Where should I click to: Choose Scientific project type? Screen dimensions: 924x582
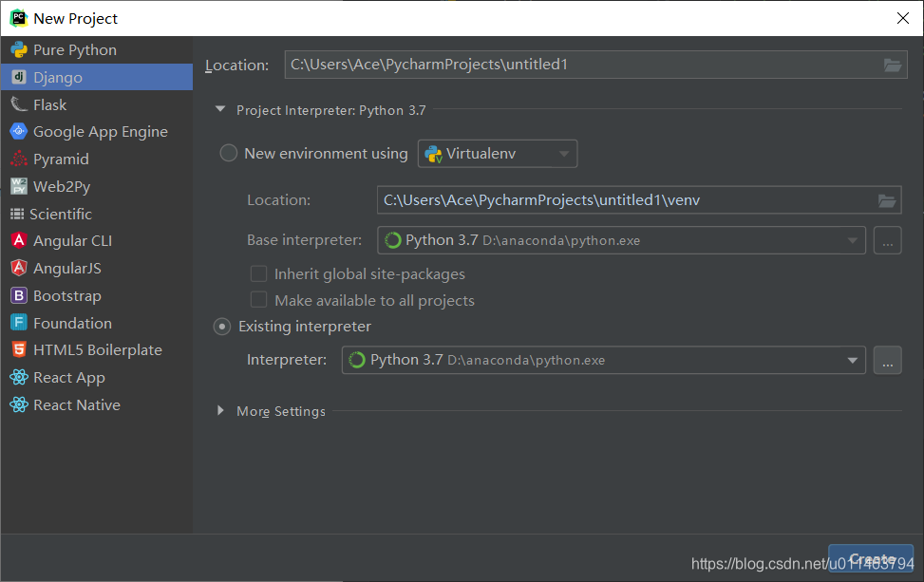[x=97, y=214]
